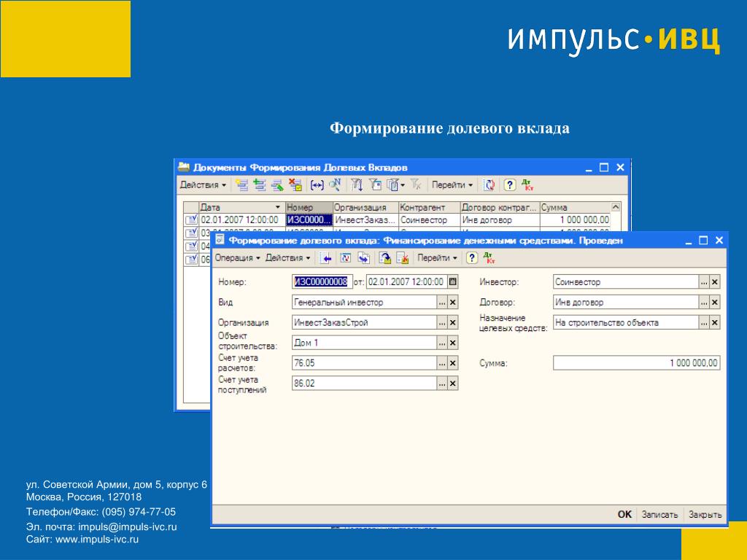Open the filter history dropdown icon in list toolbar
747x560 pixels.
click(x=395, y=184)
